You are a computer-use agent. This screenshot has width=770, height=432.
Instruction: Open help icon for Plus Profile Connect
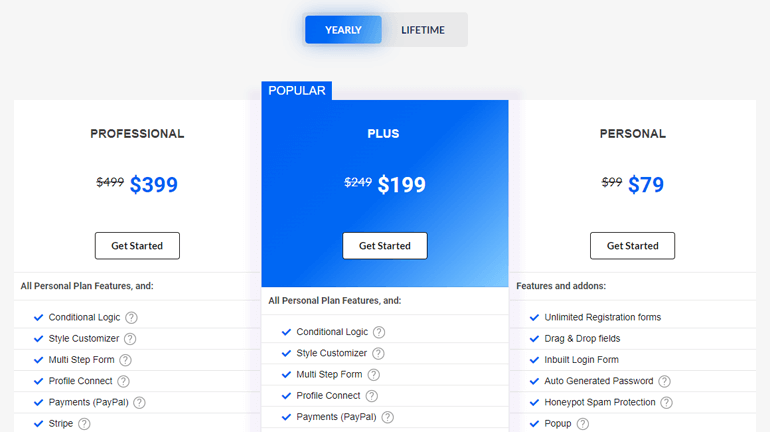372,396
